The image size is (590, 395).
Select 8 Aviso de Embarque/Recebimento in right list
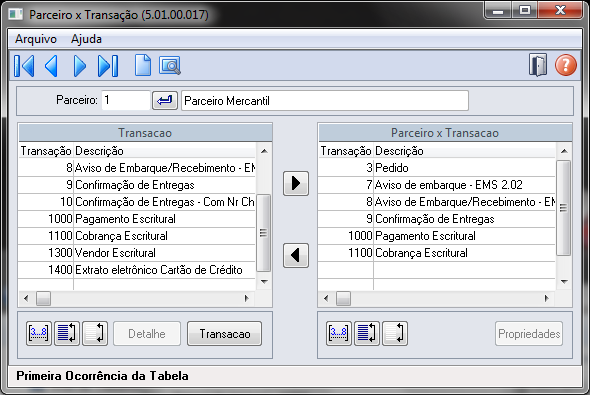(x=437, y=202)
